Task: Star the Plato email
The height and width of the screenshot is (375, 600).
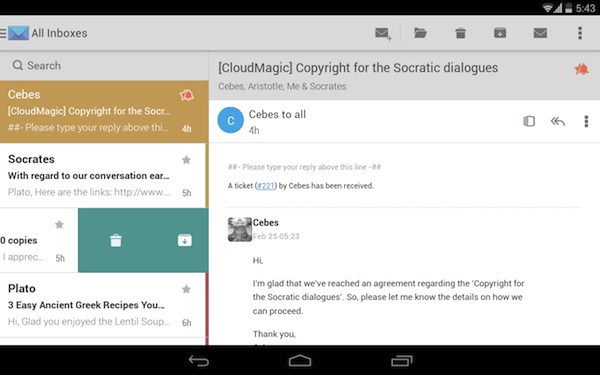Action: [x=186, y=289]
